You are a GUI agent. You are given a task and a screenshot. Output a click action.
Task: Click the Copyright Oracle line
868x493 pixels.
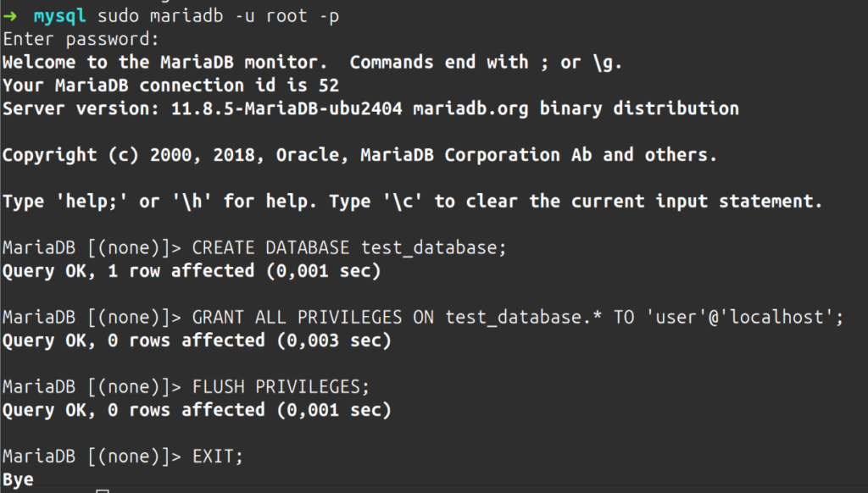(x=359, y=155)
